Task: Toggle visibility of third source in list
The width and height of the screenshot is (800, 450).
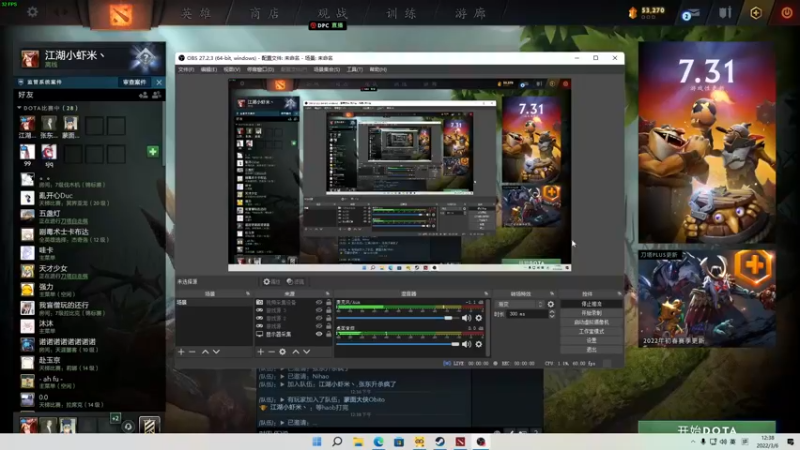Action: pyautogui.click(x=319, y=318)
